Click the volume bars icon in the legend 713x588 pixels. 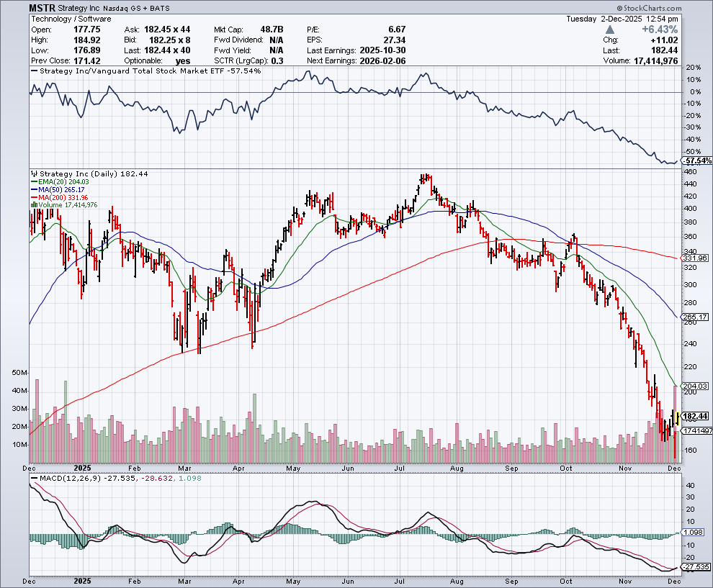[x=33, y=204]
